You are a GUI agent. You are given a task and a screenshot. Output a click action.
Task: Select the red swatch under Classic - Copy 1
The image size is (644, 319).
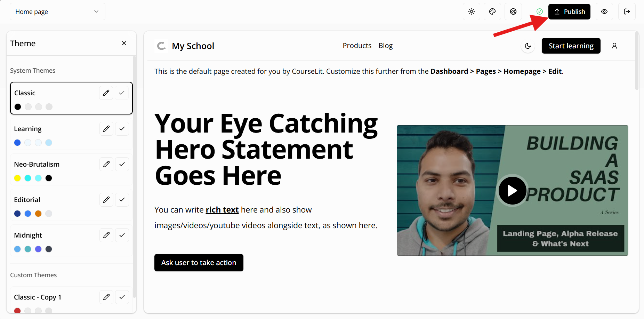17,311
